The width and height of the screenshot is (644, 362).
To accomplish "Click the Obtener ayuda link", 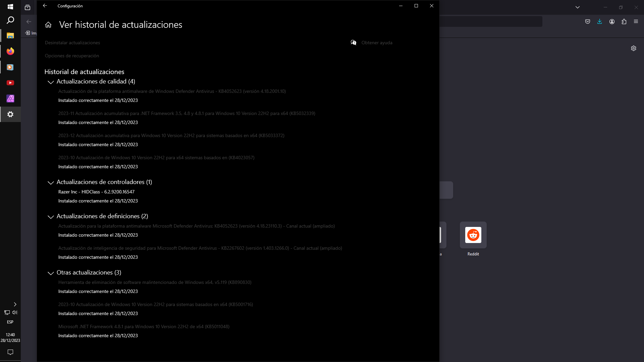I will point(377,43).
